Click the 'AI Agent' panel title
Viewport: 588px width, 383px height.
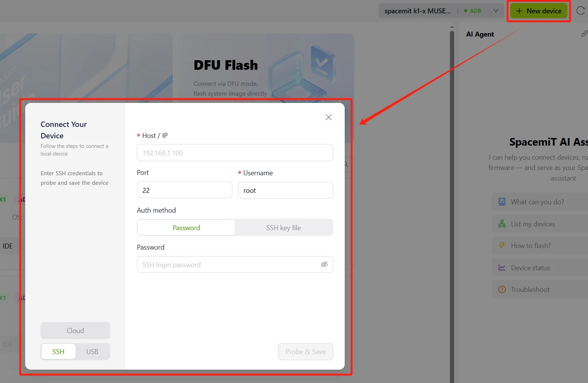click(480, 34)
